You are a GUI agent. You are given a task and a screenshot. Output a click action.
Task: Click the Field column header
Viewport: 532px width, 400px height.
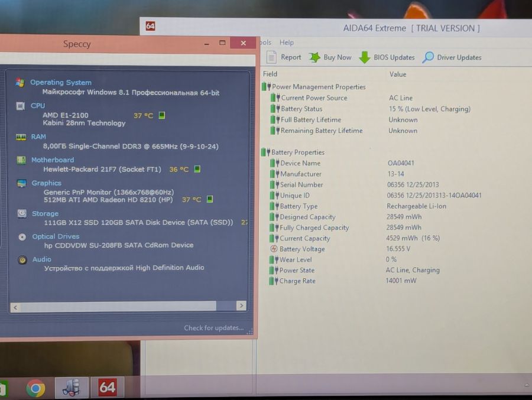point(270,74)
